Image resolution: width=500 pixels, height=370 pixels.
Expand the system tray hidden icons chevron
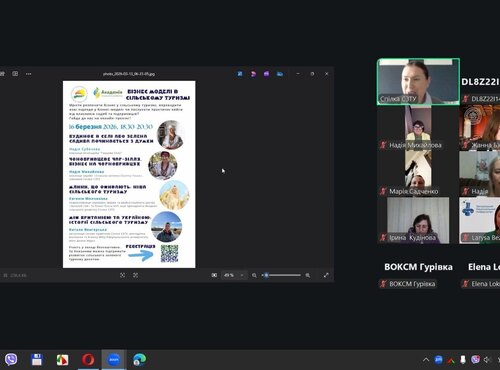coord(426,360)
